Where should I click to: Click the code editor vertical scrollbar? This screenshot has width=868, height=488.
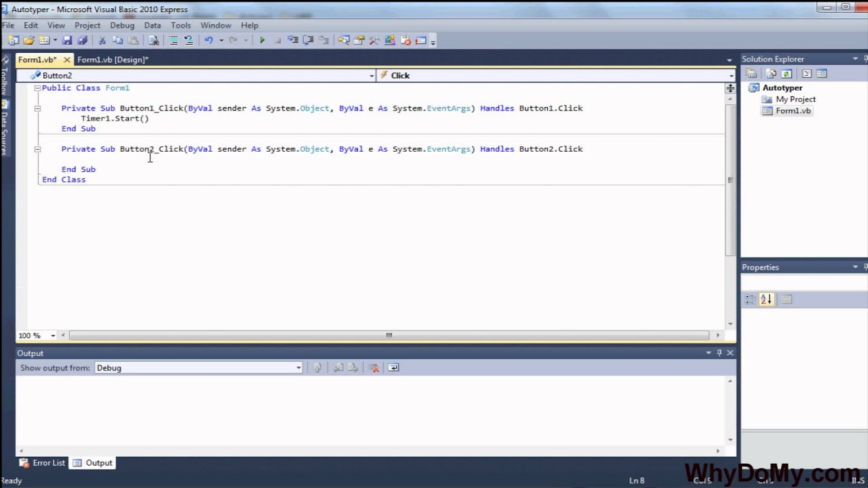730,180
